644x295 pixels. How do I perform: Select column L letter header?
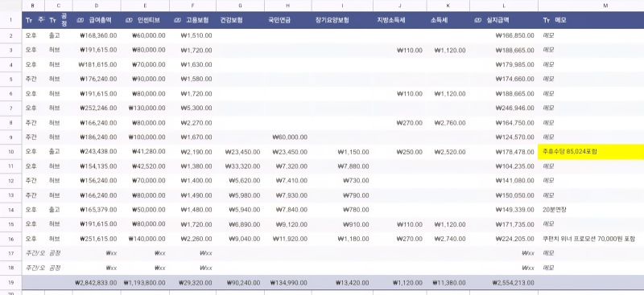point(504,6)
